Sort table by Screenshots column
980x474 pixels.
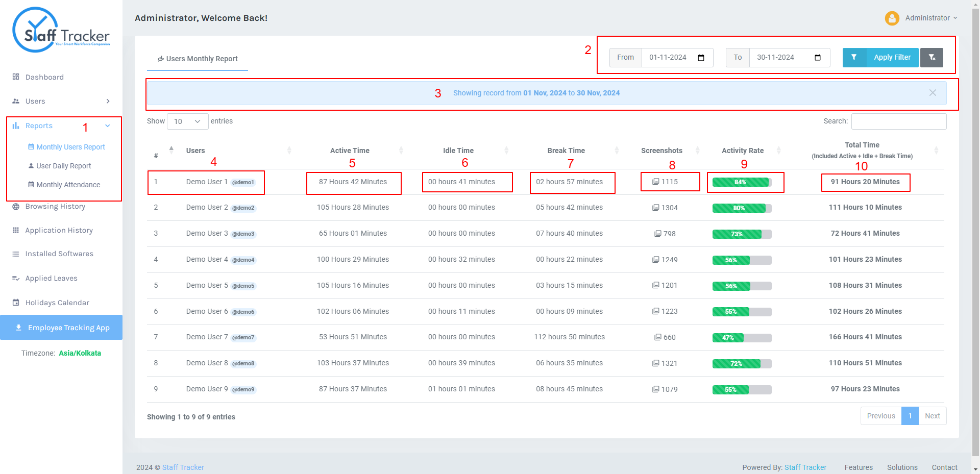(661, 151)
